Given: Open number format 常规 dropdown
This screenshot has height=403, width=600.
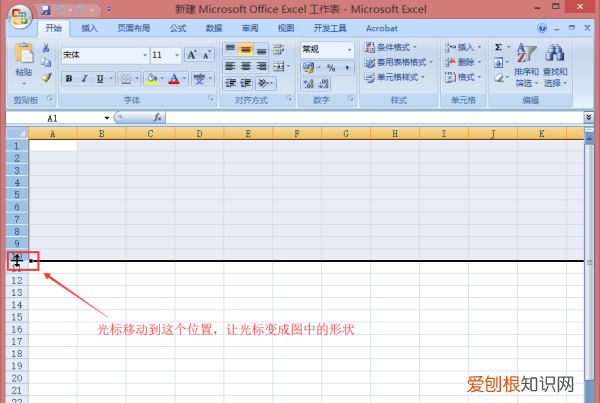Looking at the screenshot, I should (349, 49).
